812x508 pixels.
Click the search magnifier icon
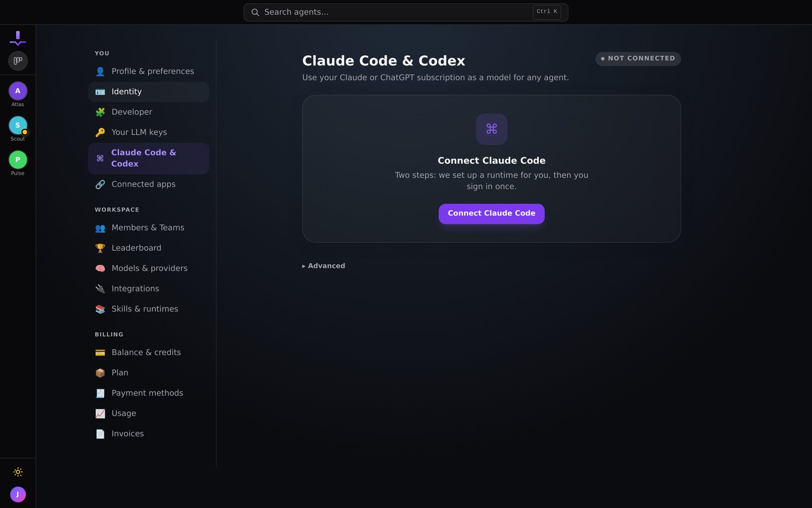(x=255, y=12)
